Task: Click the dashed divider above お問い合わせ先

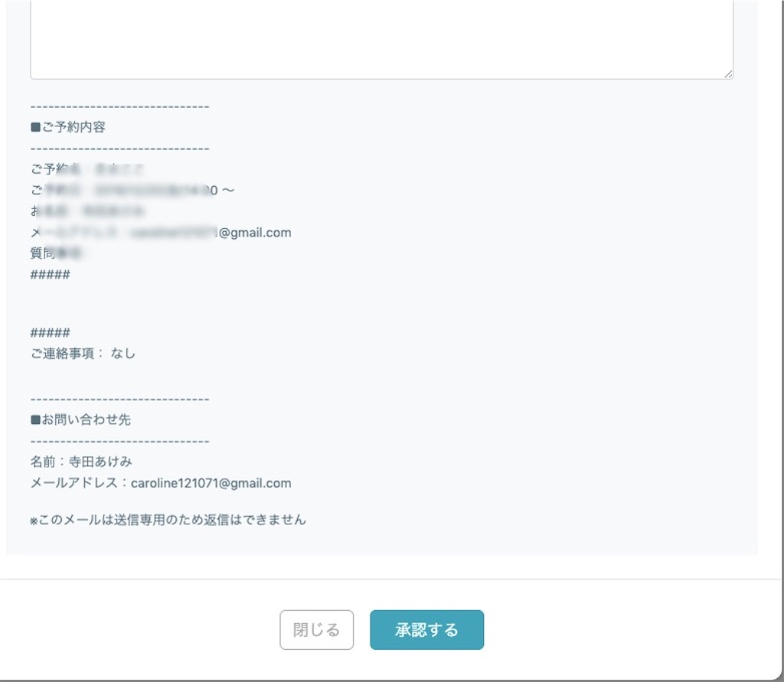Action: point(119,399)
